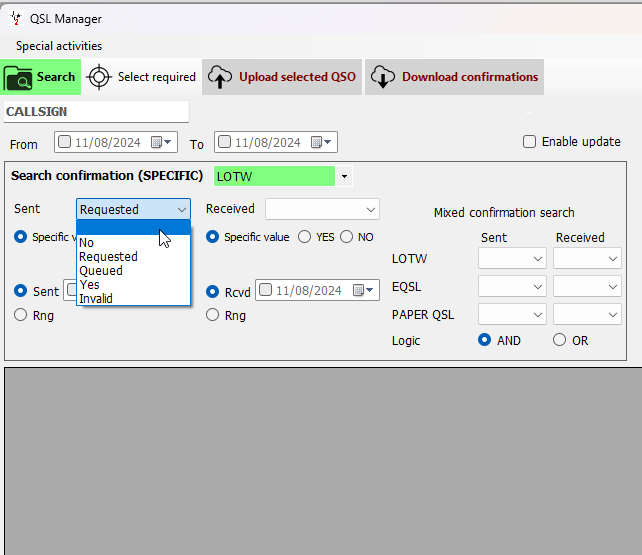Click the 'Search confirmation (SPECIFIC)' label
The height and width of the screenshot is (555, 642).
click(107, 176)
